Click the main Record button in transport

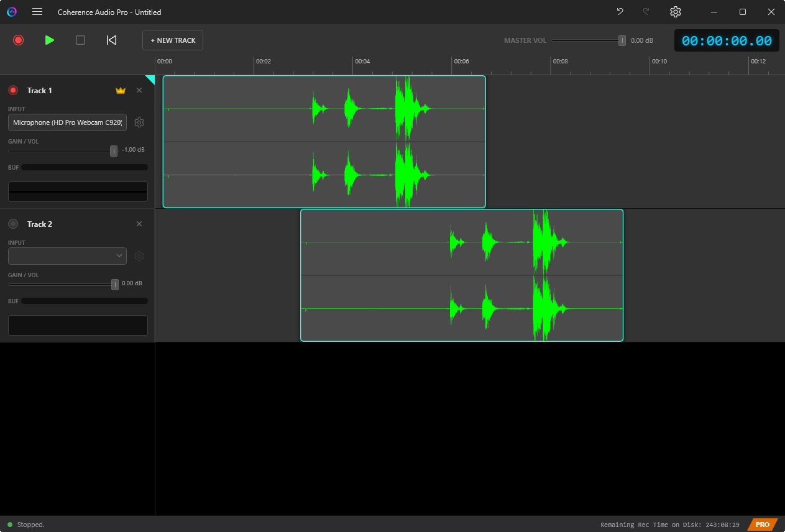tap(18, 40)
